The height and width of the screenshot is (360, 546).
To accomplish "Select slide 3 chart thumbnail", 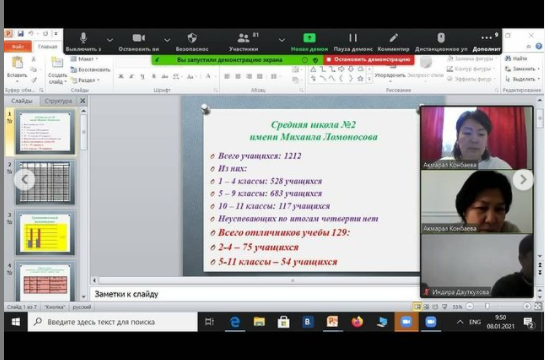I will pos(45,233).
